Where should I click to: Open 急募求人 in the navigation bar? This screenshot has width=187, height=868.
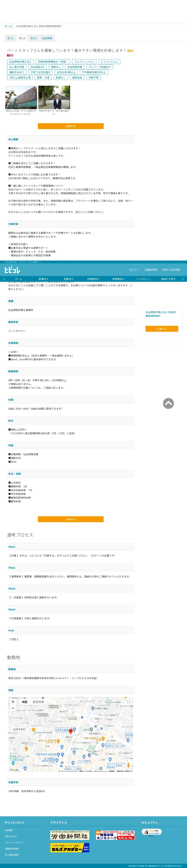(68, 279)
